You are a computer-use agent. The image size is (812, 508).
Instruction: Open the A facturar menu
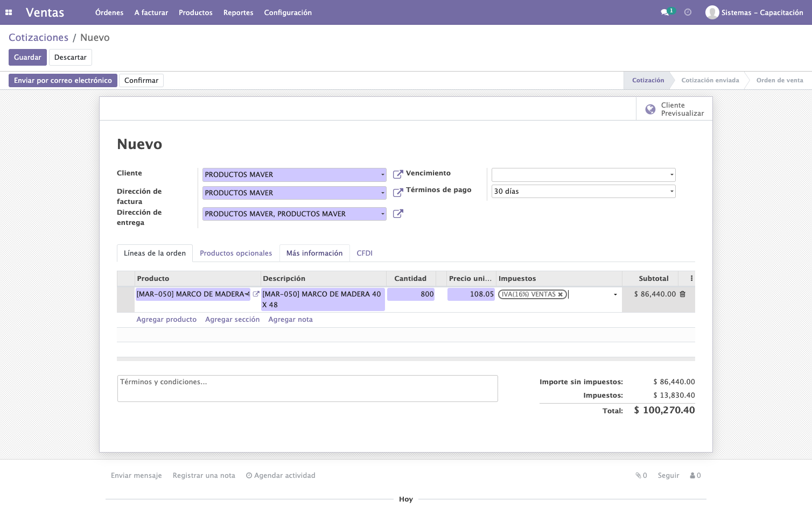151,12
